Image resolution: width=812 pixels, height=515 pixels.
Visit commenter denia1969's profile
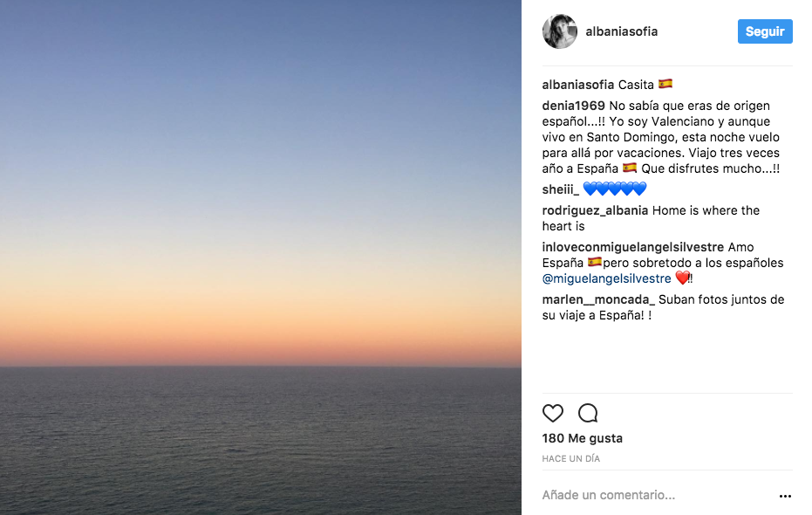pyautogui.click(x=573, y=106)
